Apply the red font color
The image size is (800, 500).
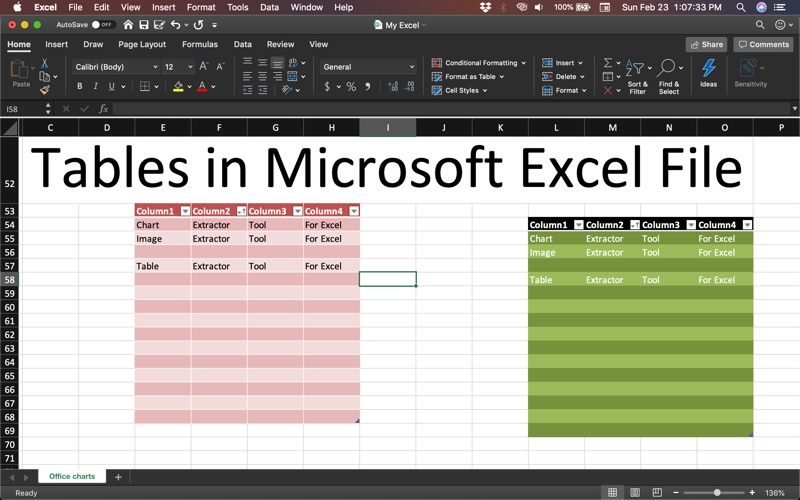click(x=202, y=87)
